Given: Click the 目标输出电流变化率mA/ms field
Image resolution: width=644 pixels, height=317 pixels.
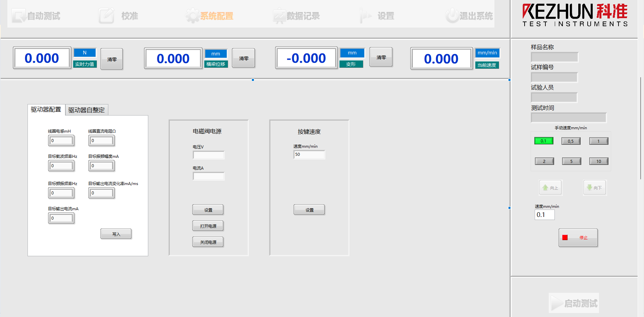Looking at the screenshot, I should [102, 193].
